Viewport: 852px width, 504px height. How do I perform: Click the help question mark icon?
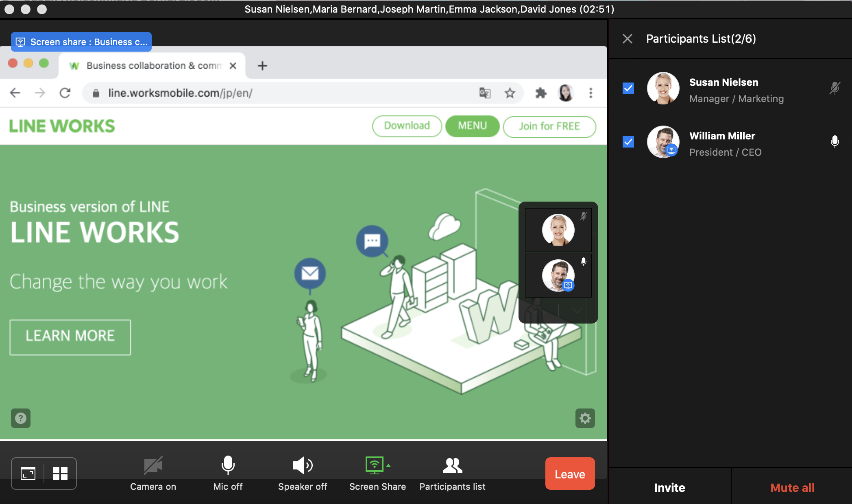point(21,418)
